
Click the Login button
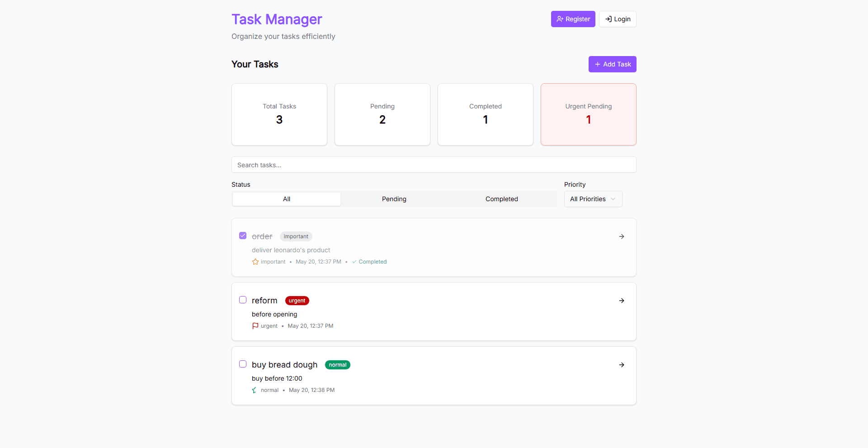point(618,19)
